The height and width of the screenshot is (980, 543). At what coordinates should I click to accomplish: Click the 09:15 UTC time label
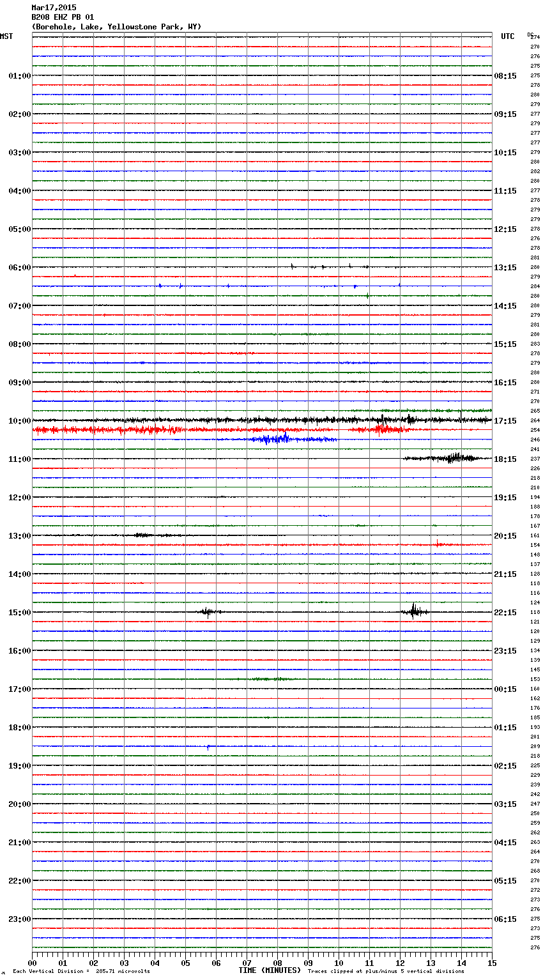[x=505, y=114]
